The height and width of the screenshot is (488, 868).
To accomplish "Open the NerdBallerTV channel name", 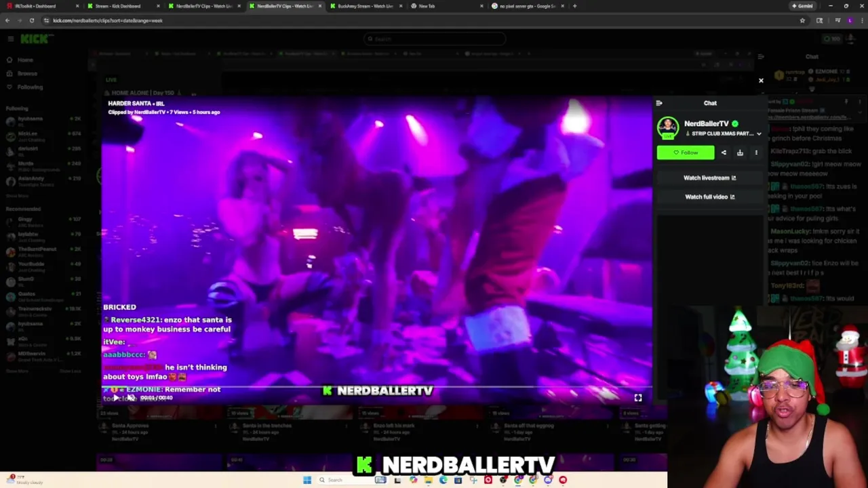I will point(706,124).
